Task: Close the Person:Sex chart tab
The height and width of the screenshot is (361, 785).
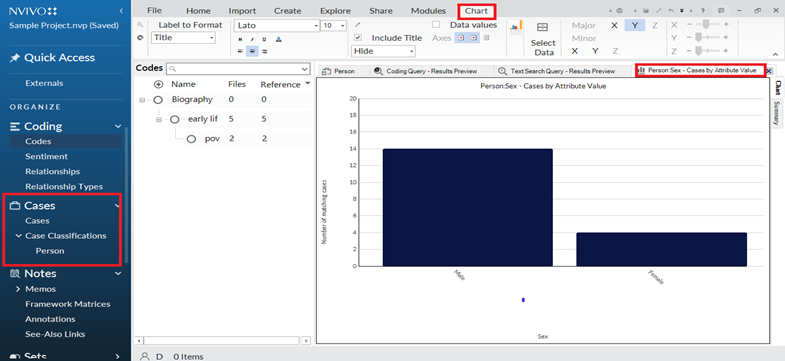Action: [x=768, y=71]
